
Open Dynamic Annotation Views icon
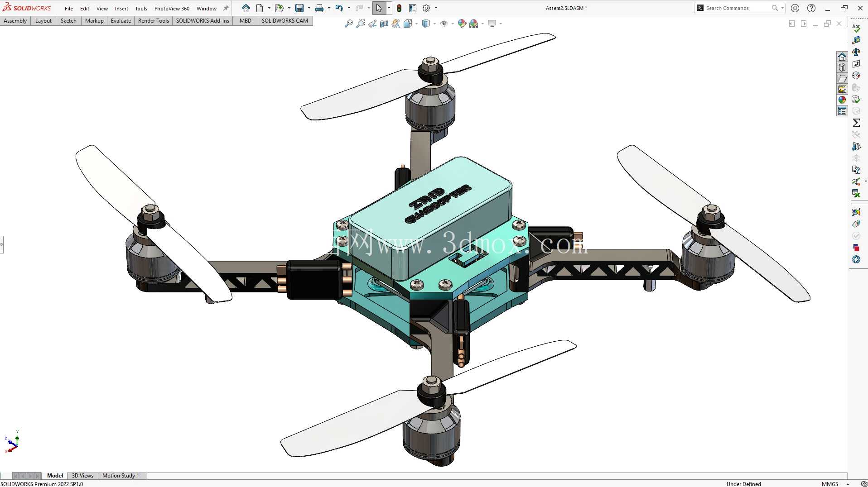[396, 24]
